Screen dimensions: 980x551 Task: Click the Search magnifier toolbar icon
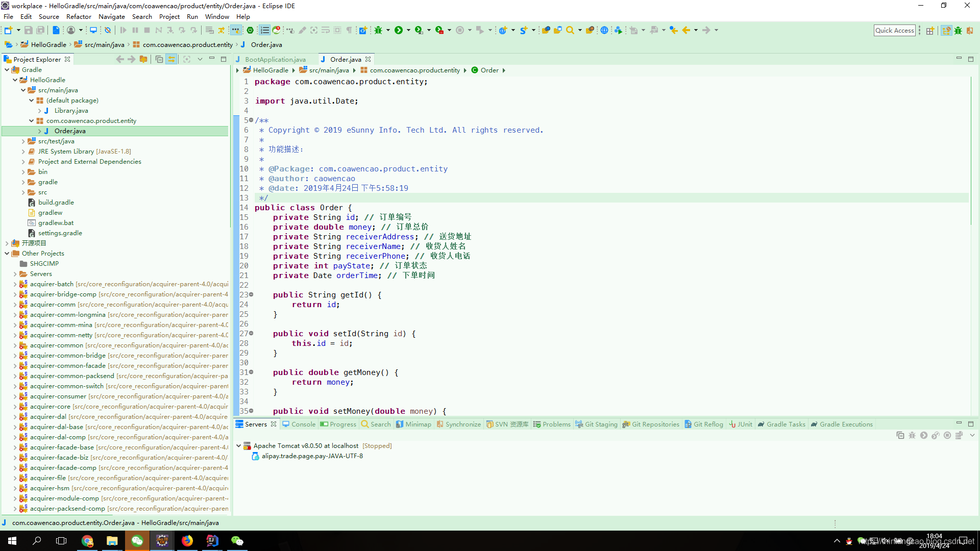pos(570,30)
